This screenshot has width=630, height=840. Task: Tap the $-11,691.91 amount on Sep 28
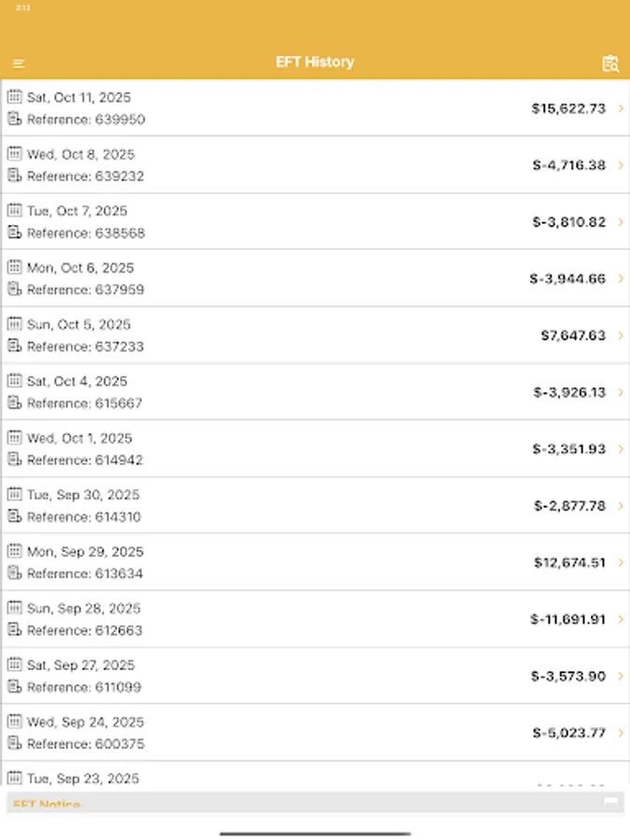[570, 619]
